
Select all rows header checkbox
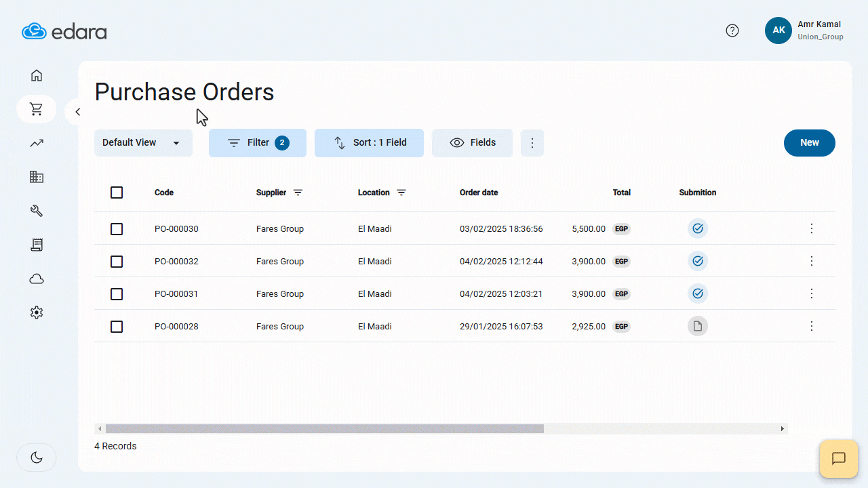pyautogui.click(x=117, y=192)
